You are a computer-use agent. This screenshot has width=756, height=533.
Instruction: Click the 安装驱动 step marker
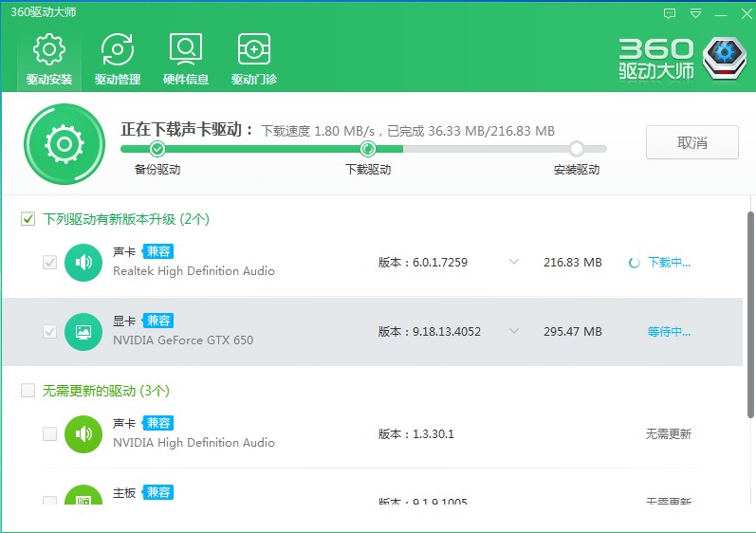(x=576, y=149)
